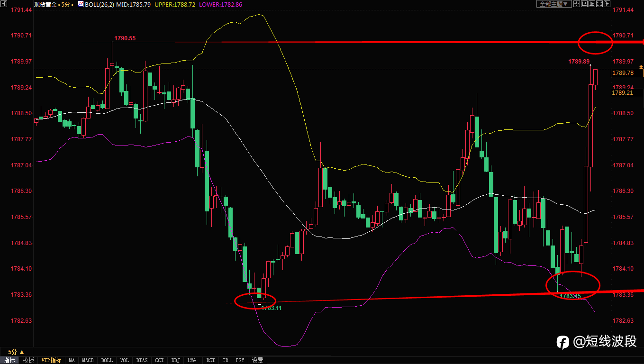Click the MID:1785.79 value
The height and width of the screenshot is (364, 644).
134,4
